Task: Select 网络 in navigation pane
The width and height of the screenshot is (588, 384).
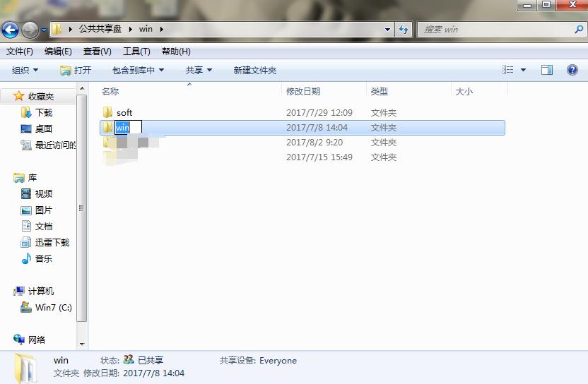Action: [36, 340]
